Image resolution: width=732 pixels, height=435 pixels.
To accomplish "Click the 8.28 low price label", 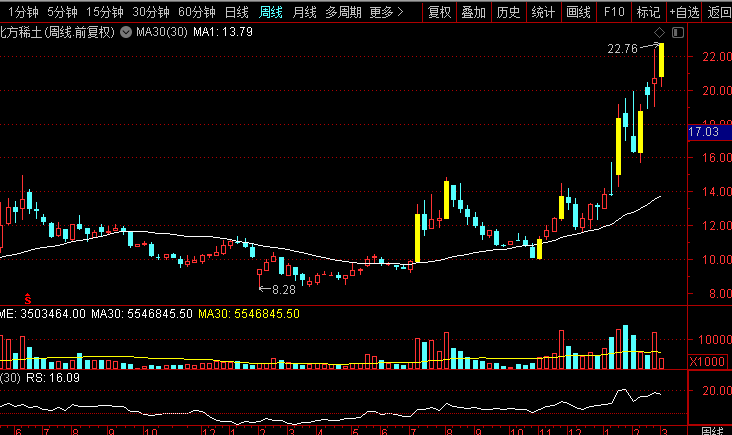I will tap(284, 290).
